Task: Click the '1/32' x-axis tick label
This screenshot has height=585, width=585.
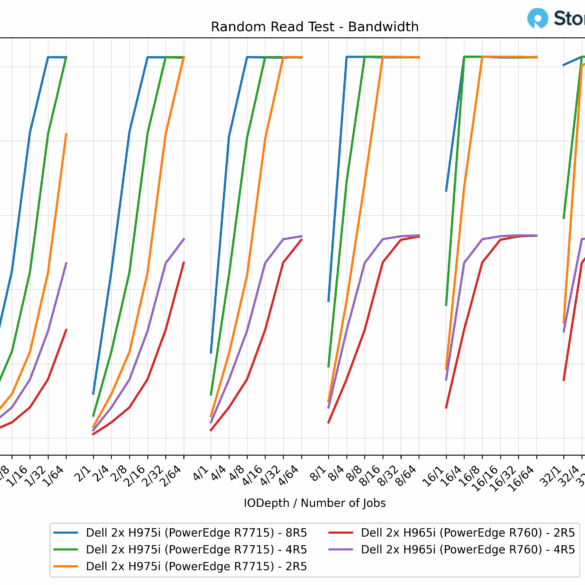Action: (36, 475)
